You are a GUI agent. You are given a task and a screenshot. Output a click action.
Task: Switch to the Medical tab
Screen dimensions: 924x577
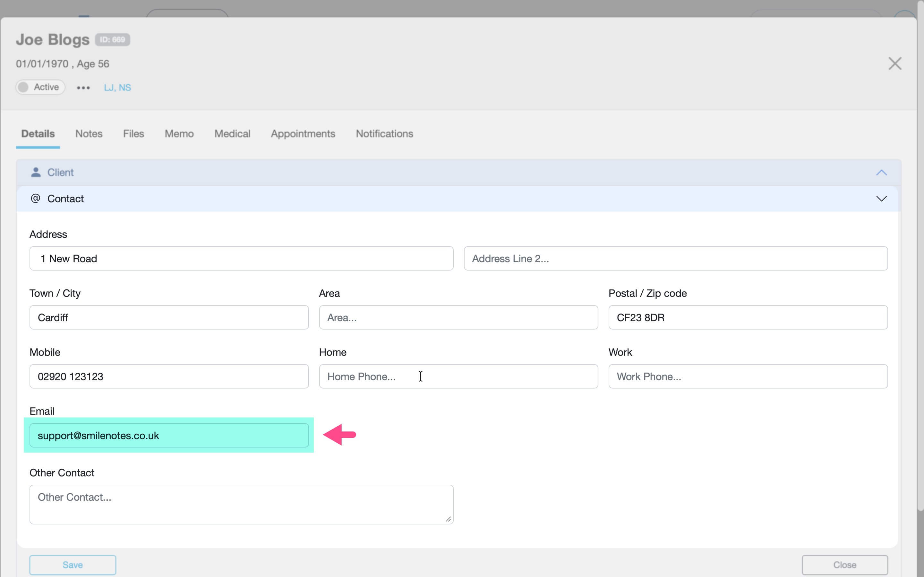[x=232, y=134]
